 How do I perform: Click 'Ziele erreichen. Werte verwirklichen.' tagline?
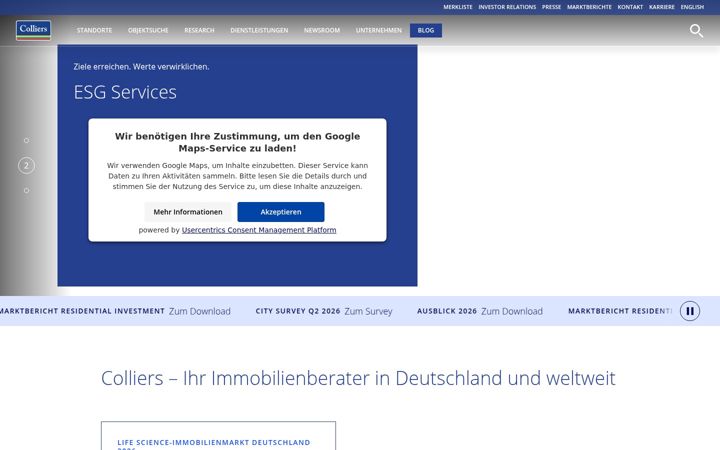pyautogui.click(x=141, y=67)
